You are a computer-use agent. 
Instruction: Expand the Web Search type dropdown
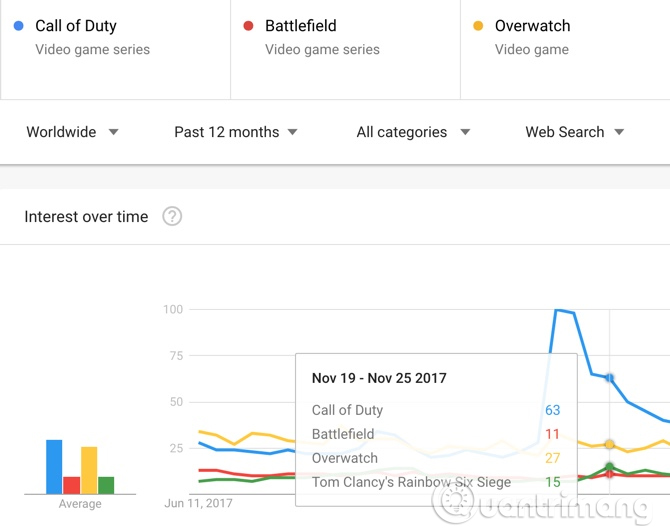[574, 132]
